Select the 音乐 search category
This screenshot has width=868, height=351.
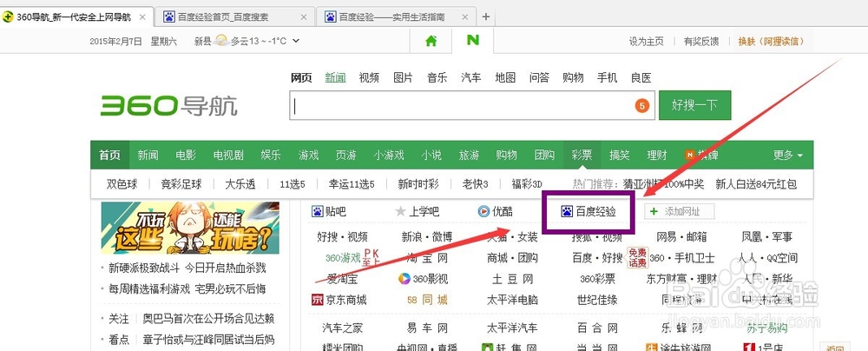437,77
